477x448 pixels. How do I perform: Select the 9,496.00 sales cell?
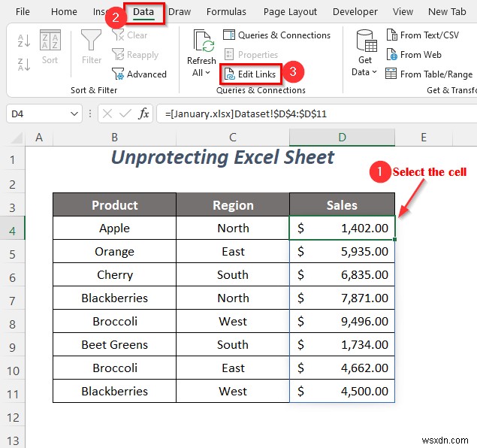click(x=342, y=321)
